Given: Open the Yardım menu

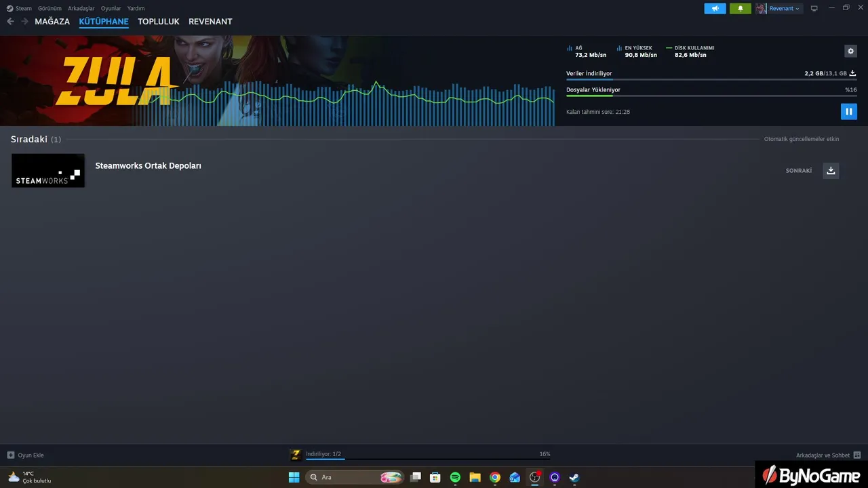Looking at the screenshot, I should click(136, 8).
